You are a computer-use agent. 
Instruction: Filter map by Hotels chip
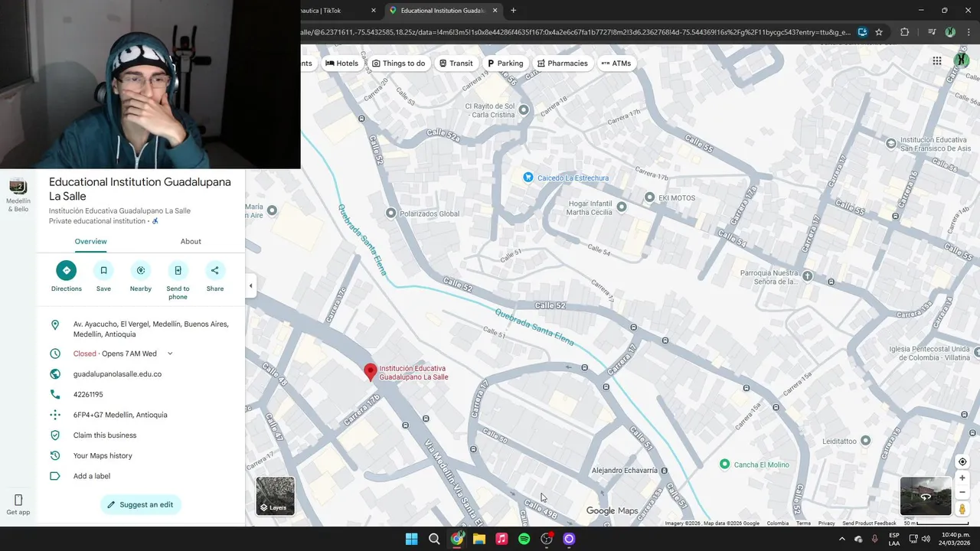[341, 64]
